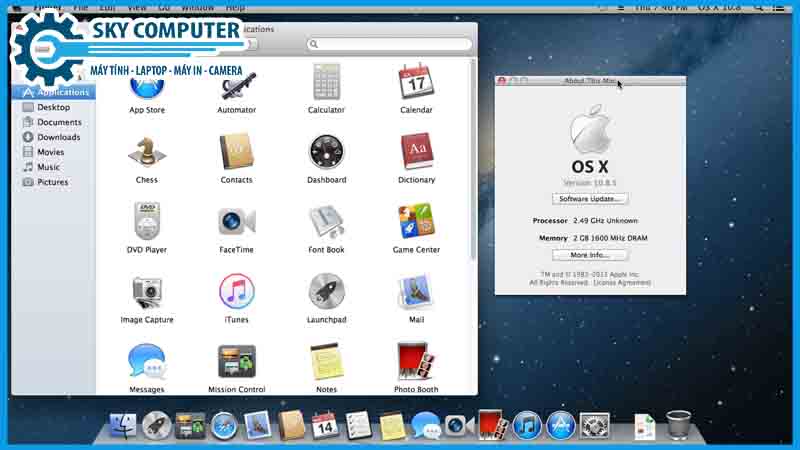This screenshot has height=450, width=800.
Task: Select Documents in the Finder sidebar
Action: [59, 122]
